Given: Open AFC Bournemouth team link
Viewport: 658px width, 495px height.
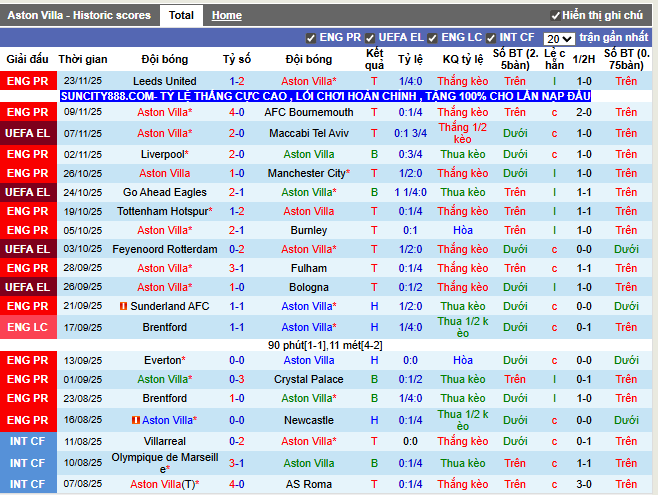Looking at the screenshot, I should pos(309,112).
